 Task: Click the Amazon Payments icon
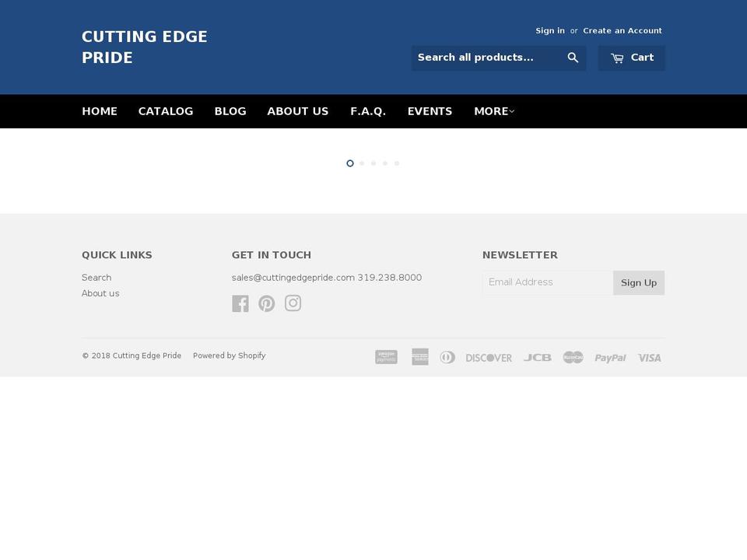[x=386, y=357]
